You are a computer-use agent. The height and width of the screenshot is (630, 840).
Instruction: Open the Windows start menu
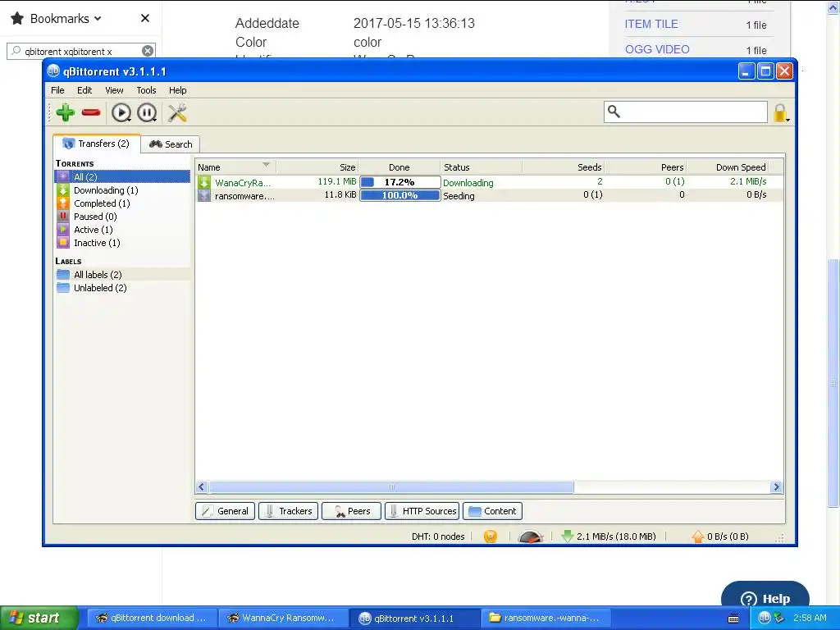(x=39, y=618)
